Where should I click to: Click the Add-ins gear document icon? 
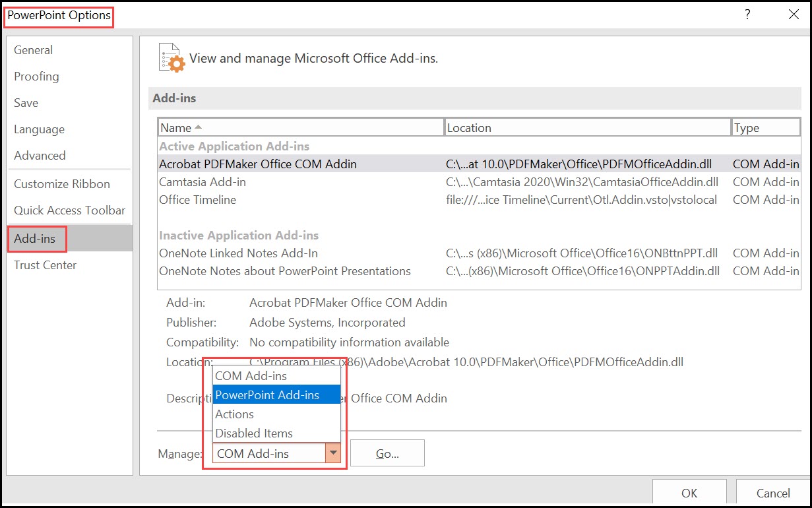pos(172,57)
